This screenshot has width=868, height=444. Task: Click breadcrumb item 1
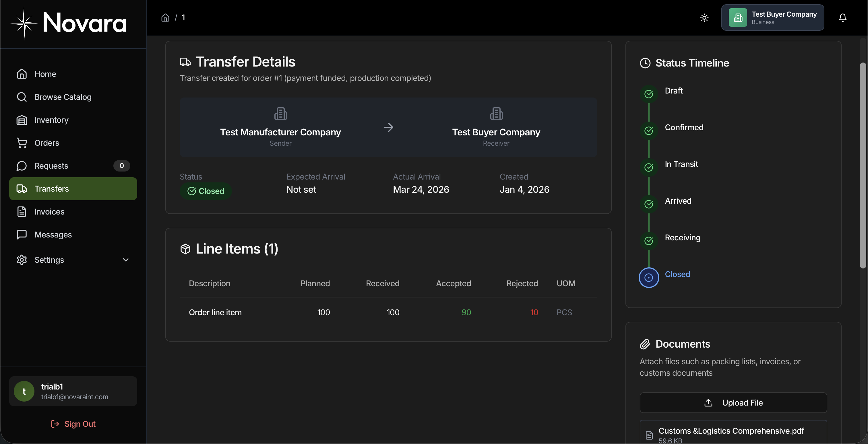pyautogui.click(x=183, y=17)
